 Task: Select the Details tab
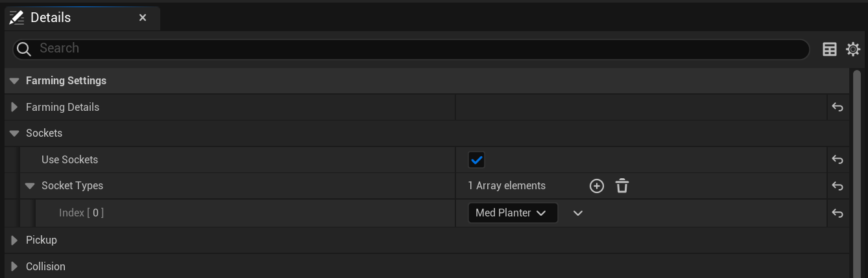coord(51,17)
